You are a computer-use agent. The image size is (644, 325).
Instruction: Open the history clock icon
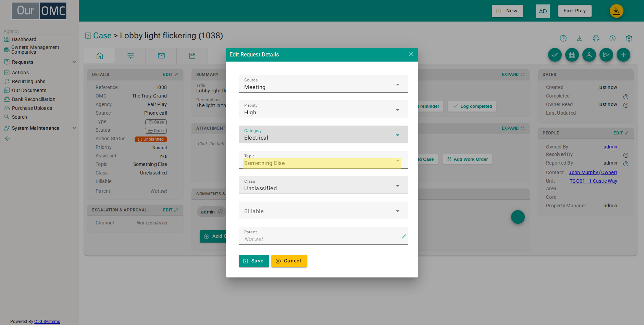click(612, 38)
